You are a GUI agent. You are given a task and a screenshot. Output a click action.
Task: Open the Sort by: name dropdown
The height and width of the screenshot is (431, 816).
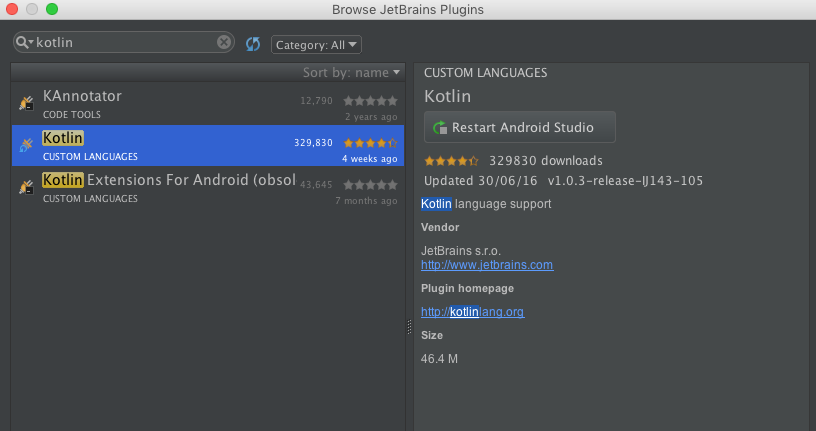point(351,72)
